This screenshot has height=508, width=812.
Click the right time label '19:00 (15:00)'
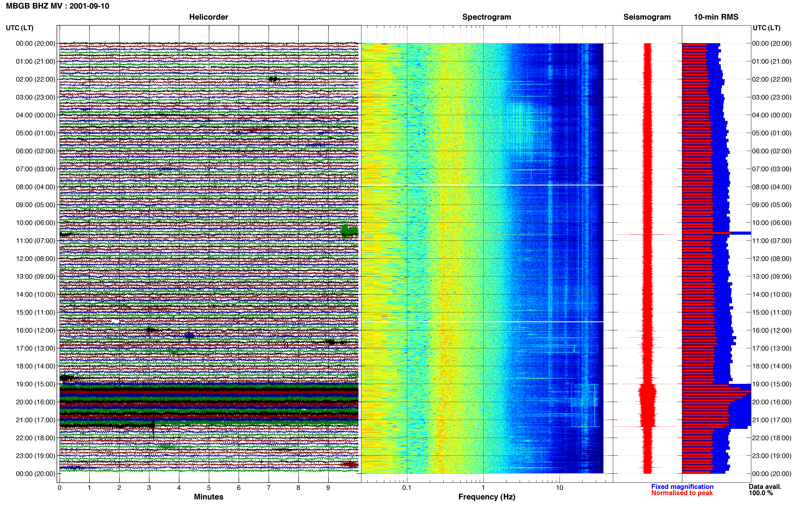[772, 384]
